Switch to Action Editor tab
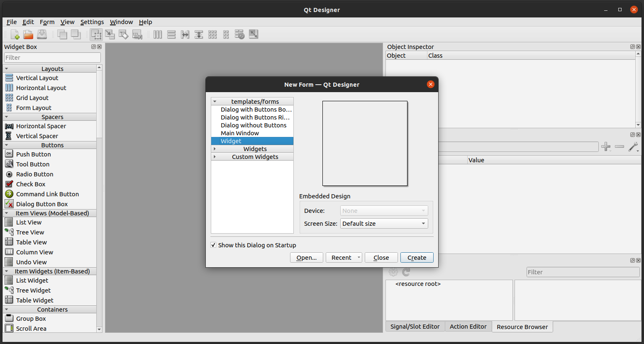This screenshot has height=344, width=644. pos(468,327)
